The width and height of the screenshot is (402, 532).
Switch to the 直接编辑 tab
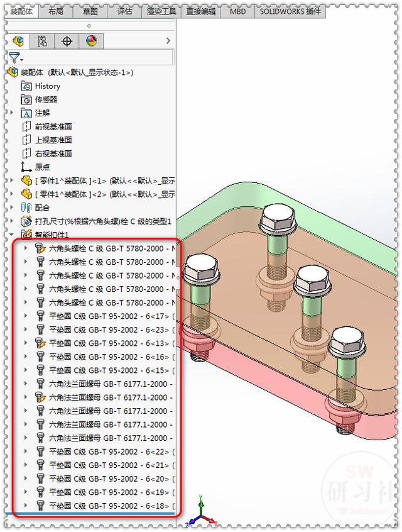click(x=200, y=11)
